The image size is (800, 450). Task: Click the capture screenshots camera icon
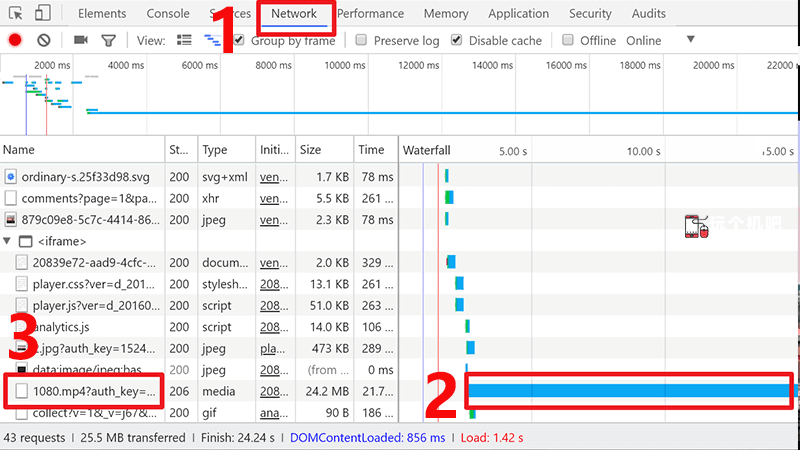pos(81,40)
